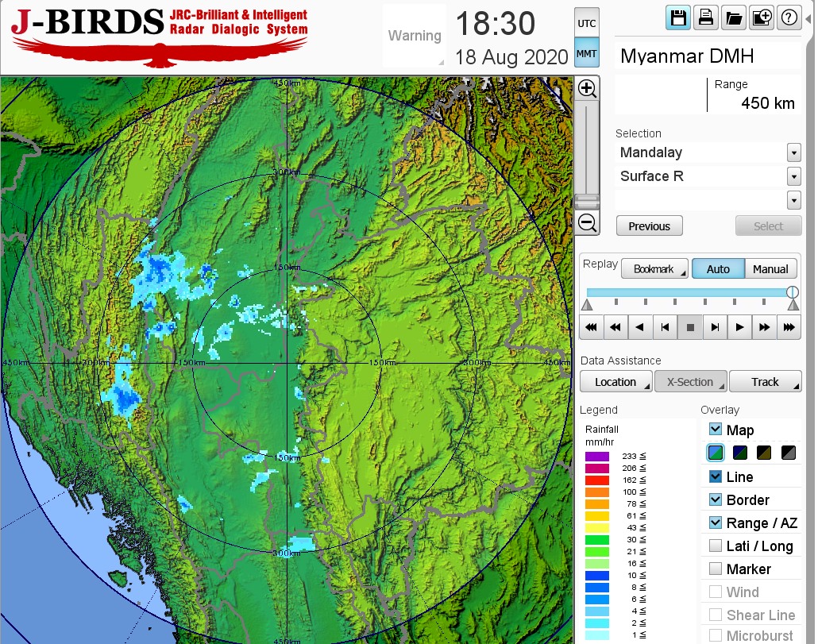Open the Surface R product dropdown
The image size is (818, 644).
(x=793, y=176)
